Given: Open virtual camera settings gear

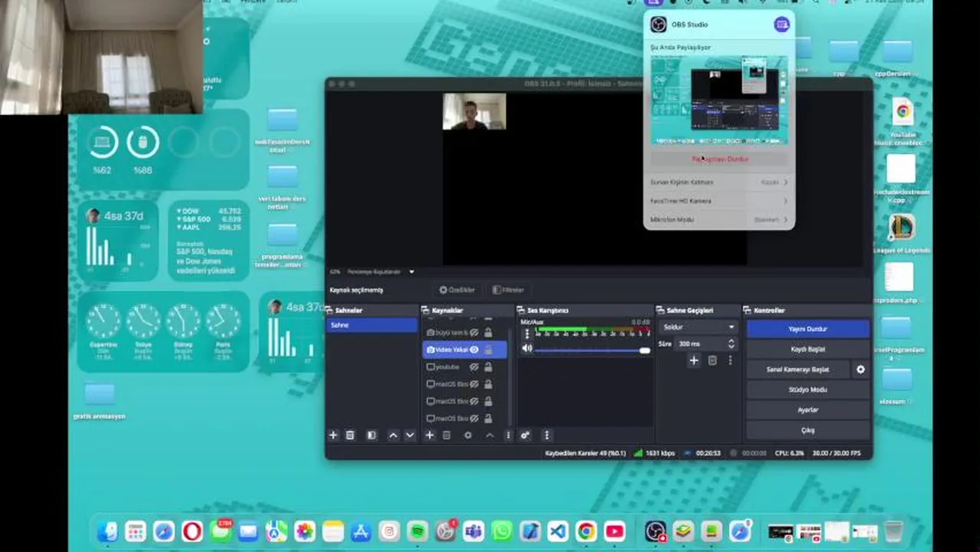Looking at the screenshot, I should [860, 370].
